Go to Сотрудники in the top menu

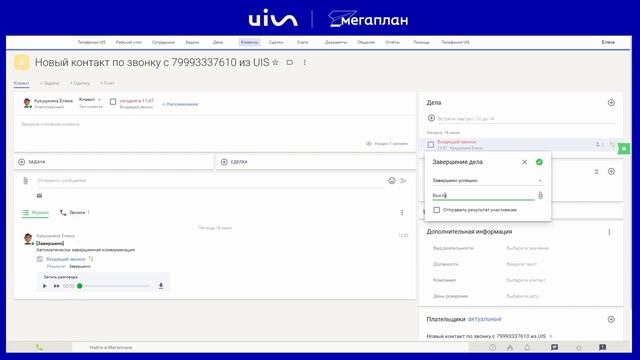point(163,42)
